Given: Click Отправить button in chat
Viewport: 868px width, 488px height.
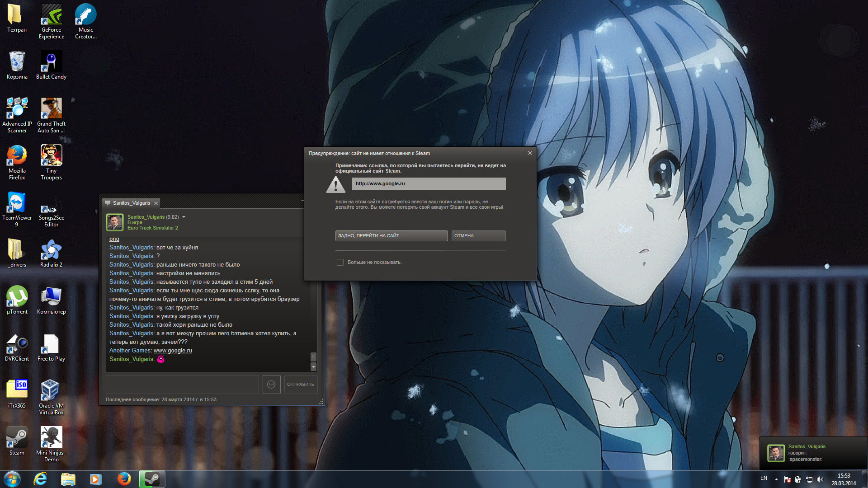Looking at the screenshot, I should (301, 384).
